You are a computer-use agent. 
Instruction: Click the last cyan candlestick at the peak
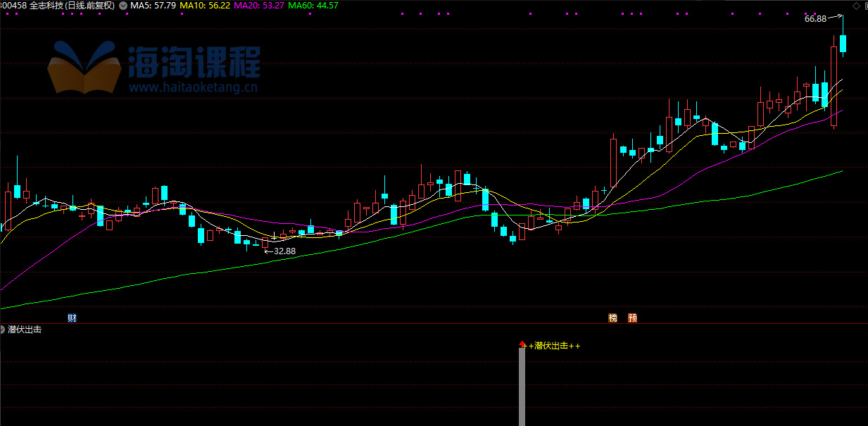click(843, 44)
